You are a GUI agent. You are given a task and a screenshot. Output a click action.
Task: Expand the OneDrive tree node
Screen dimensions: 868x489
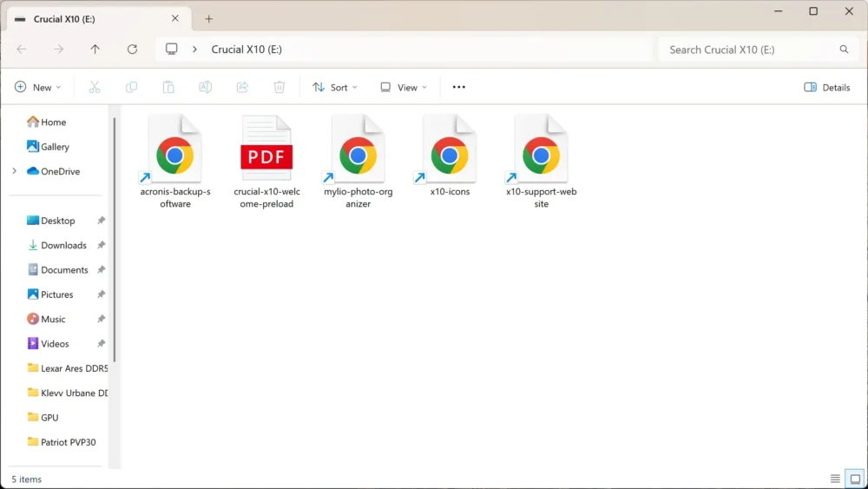[x=15, y=171]
